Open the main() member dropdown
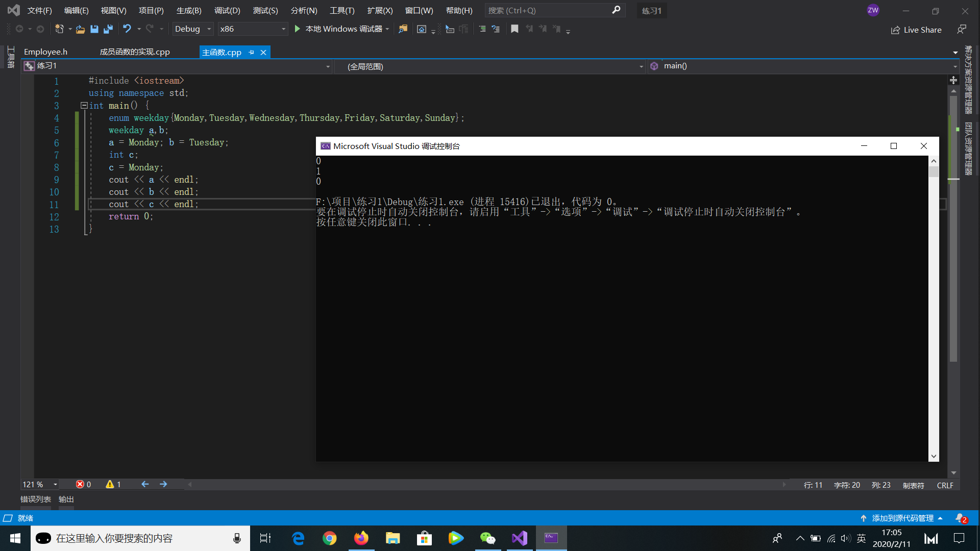Viewport: 980px width, 551px height. point(803,66)
